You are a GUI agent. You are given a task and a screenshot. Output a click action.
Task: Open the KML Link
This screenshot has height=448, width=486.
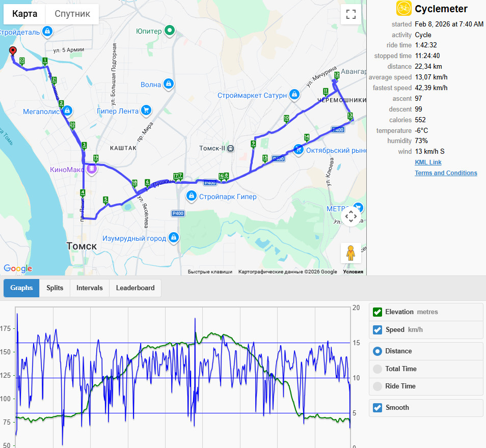click(x=428, y=162)
